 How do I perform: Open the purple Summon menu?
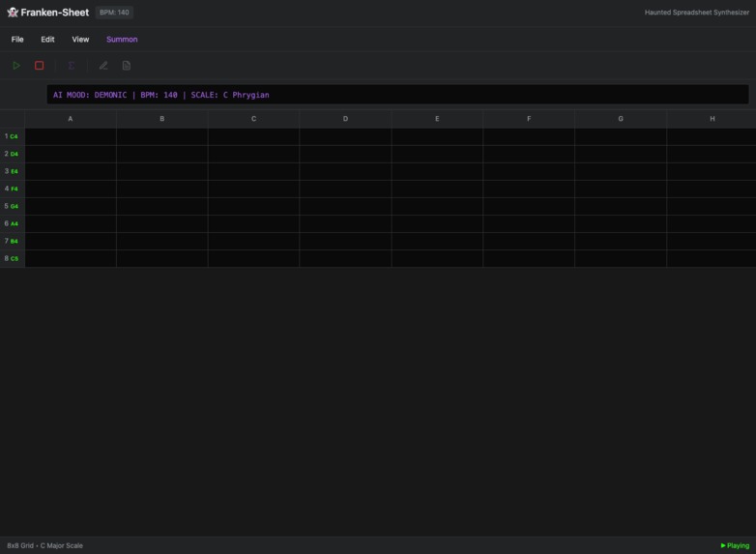click(x=122, y=40)
